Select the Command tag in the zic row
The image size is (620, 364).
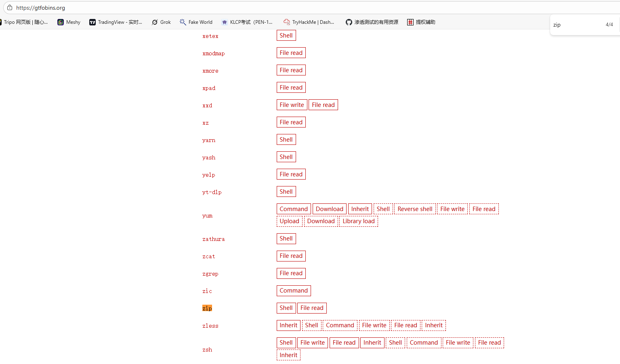(x=294, y=291)
